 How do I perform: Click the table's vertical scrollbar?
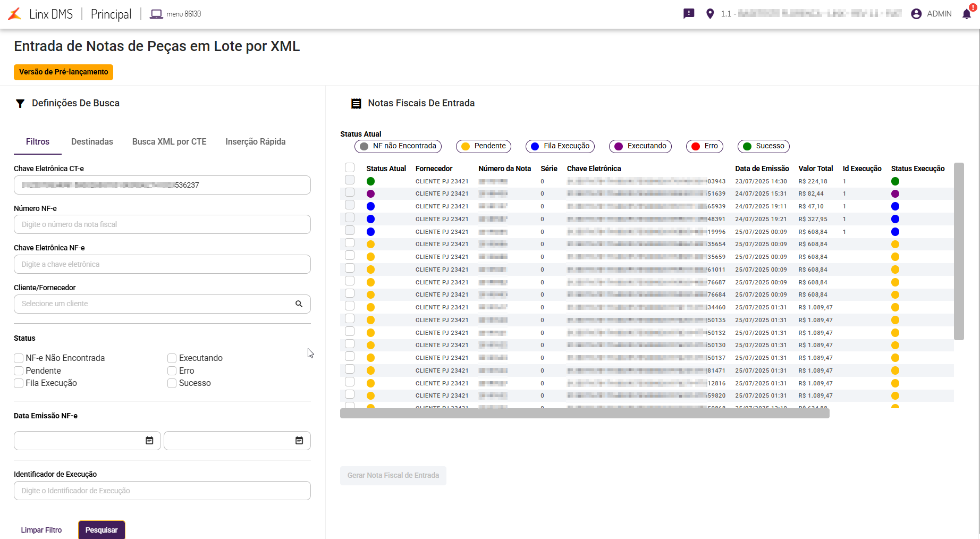[x=959, y=251]
